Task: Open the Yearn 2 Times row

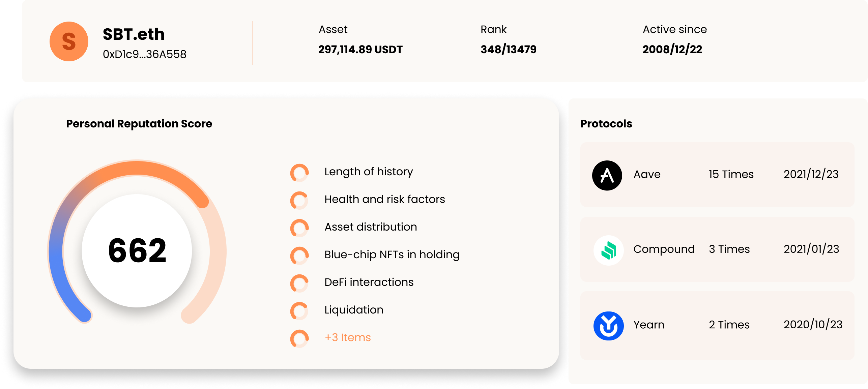Action: (717, 326)
